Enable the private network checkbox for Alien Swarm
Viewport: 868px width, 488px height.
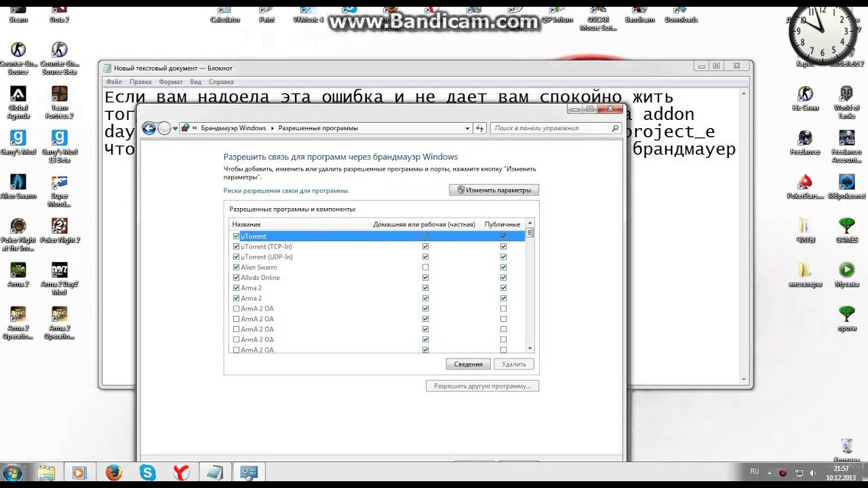(x=425, y=267)
